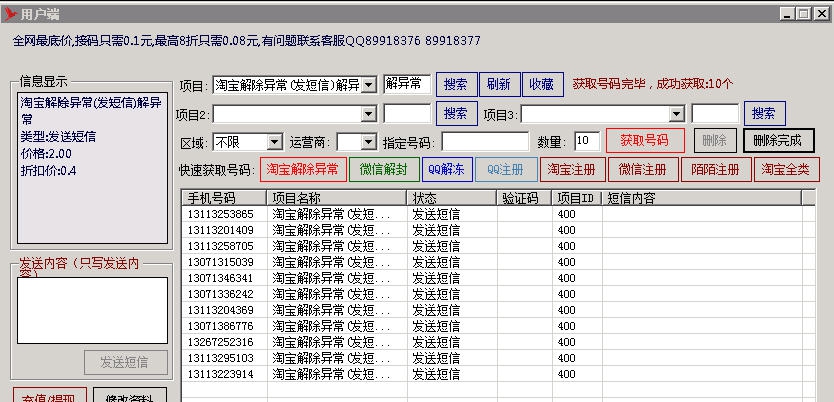Viewport: 834px width, 402px height.
Task: Click 价格:2.00 text in 信息显示 panel
Action: click(x=46, y=154)
